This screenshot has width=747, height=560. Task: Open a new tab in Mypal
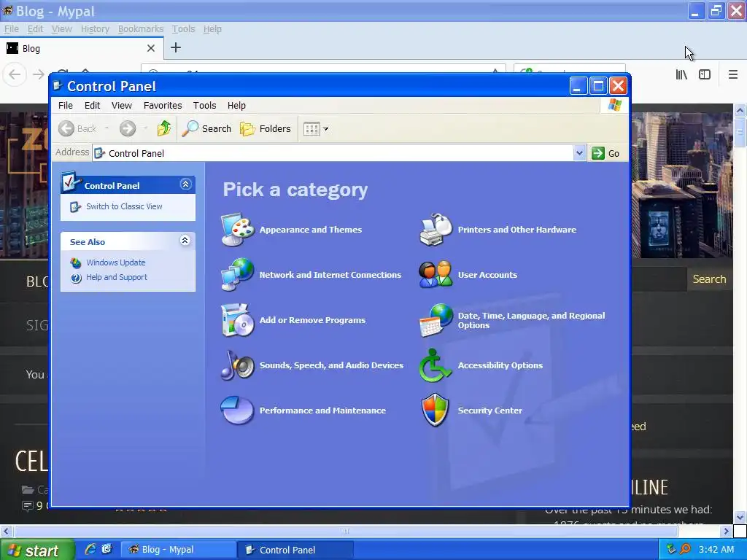click(x=176, y=47)
